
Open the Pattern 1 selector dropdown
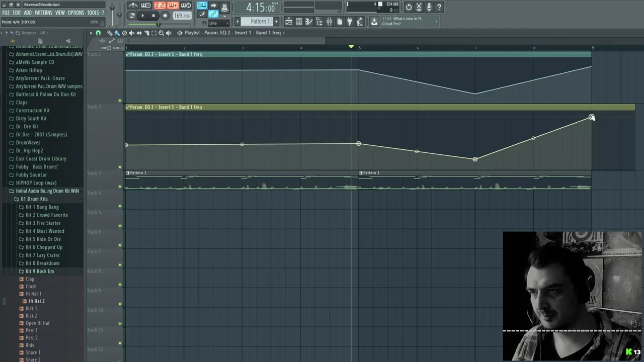pos(257,22)
